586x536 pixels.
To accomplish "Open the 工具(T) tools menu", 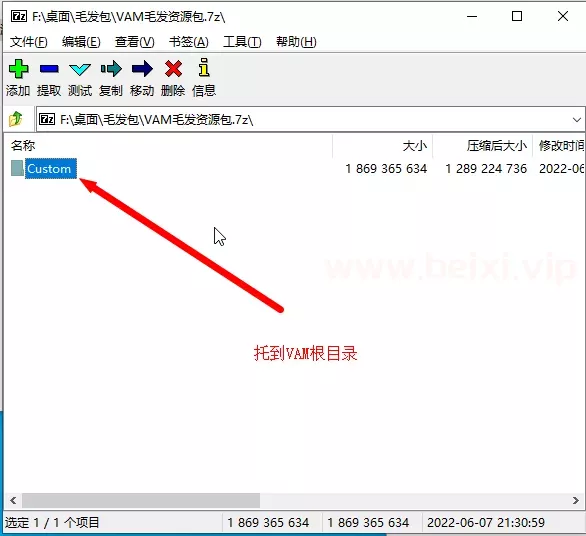I will pos(242,42).
